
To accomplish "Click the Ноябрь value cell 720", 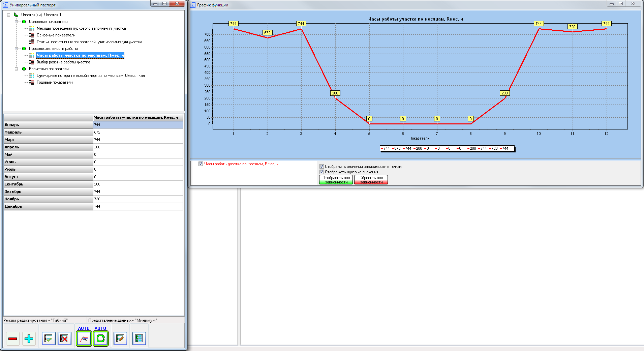I will click(138, 199).
